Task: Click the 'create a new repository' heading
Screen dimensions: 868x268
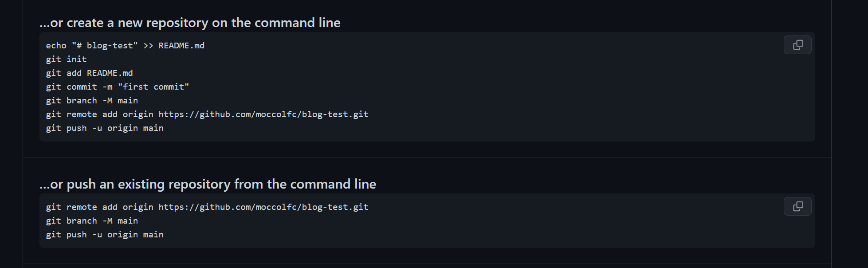Action: (190, 23)
